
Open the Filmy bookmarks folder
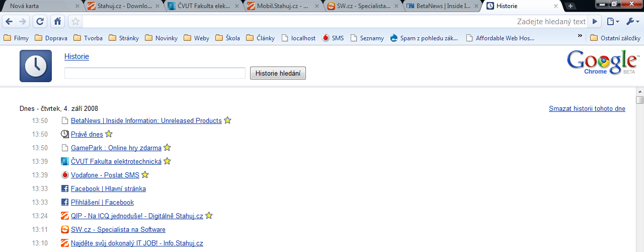pos(16,38)
